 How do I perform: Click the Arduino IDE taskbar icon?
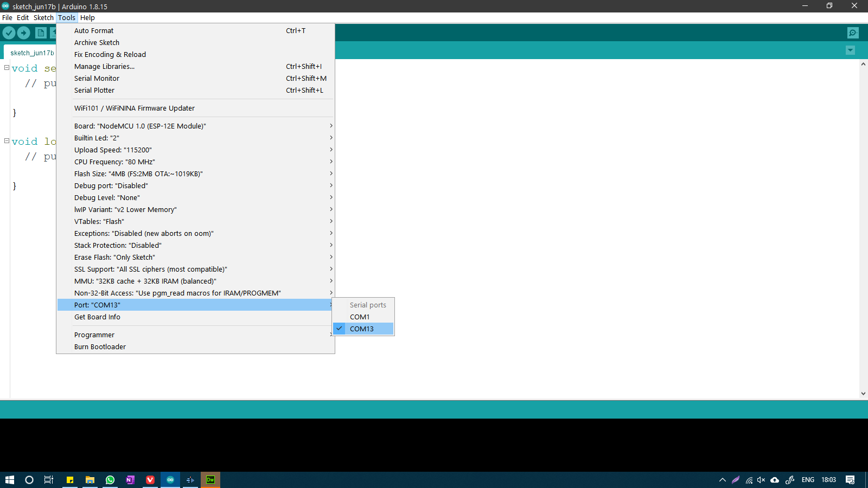click(x=170, y=480)
